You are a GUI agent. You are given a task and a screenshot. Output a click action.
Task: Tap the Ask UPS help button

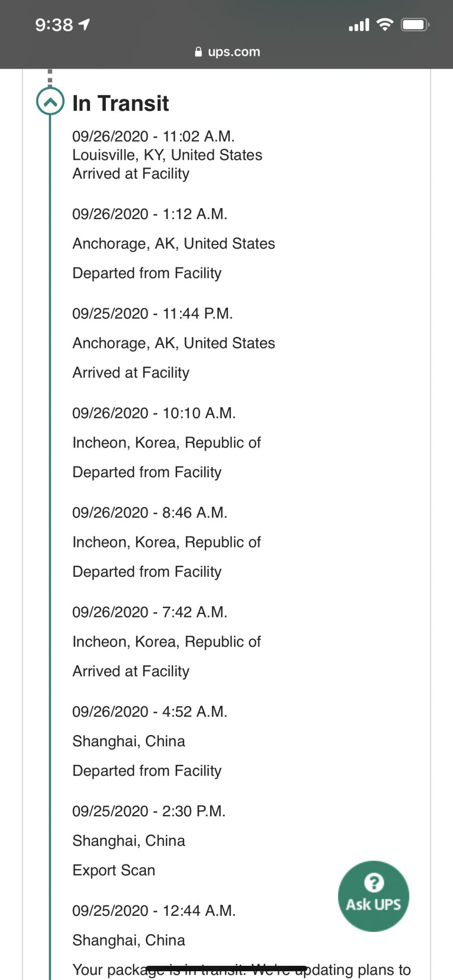coord(373,896)
